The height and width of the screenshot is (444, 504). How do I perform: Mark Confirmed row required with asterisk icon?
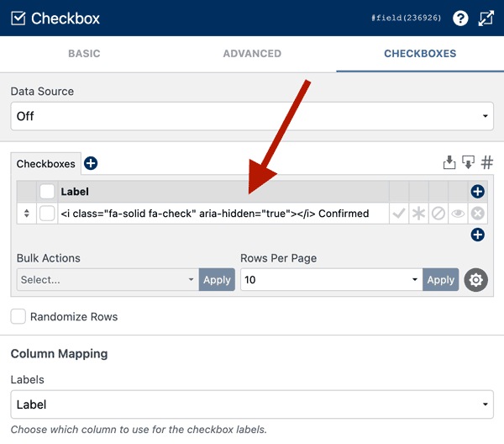418,214
